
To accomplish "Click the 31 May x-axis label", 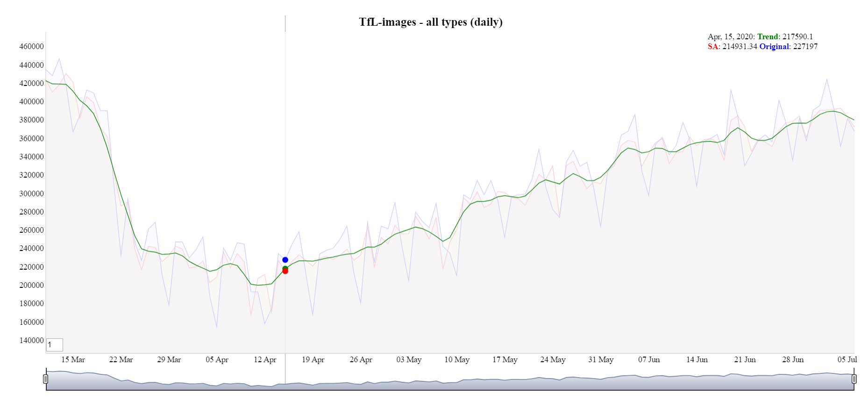I will tap(601, 359).
